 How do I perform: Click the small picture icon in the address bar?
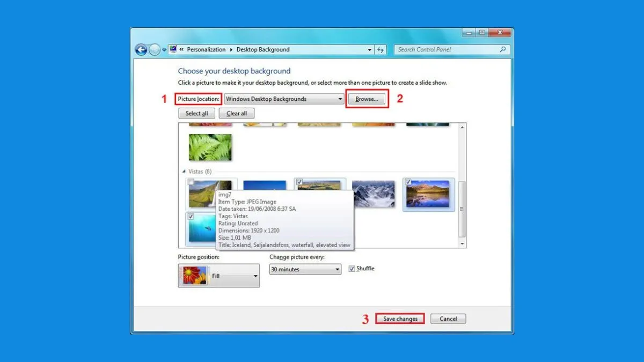(x=173, y=49)
